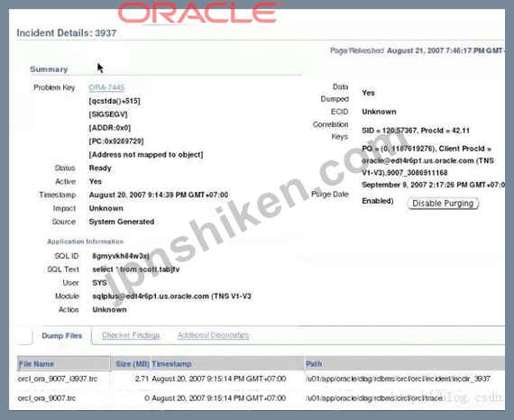514x420 pixels.
Task: Open the Checker Findings tab
Action: click(131, 335)
